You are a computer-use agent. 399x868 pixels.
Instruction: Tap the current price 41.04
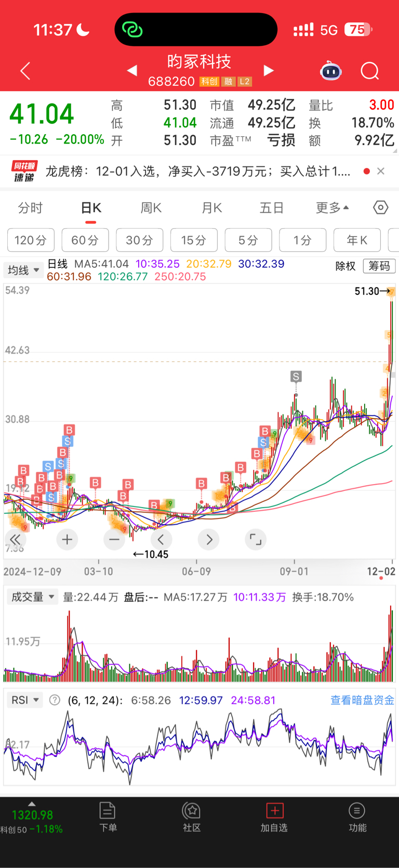pos(42,114)
